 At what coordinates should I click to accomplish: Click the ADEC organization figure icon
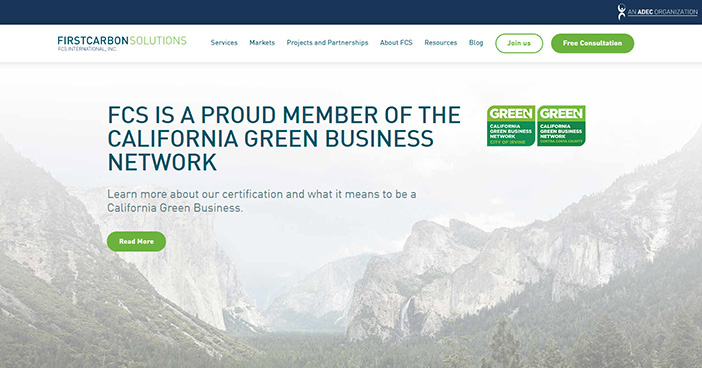pyautogui.click(x=621, y=12)
